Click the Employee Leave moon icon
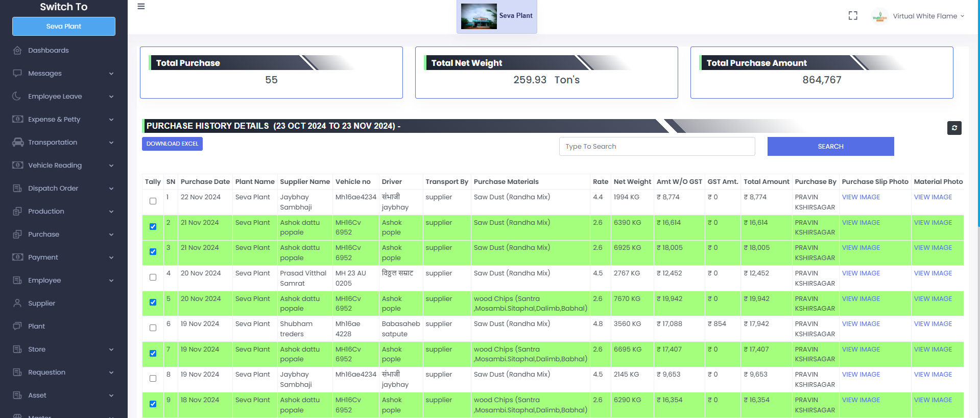 click(x=17, y=97)
